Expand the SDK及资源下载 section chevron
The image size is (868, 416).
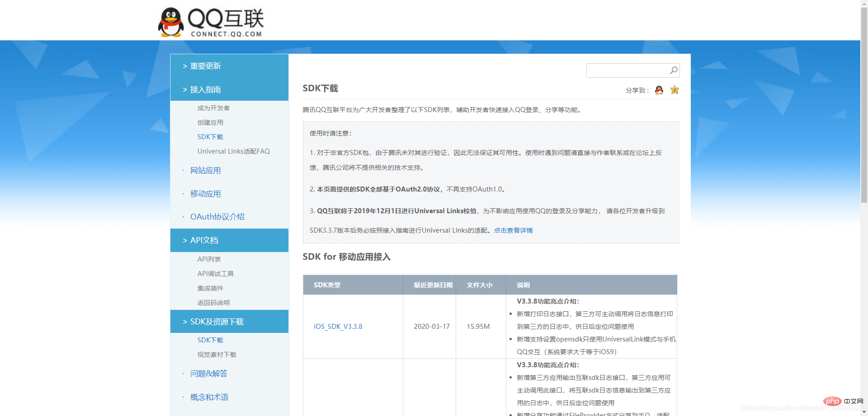tap(184, 321)
